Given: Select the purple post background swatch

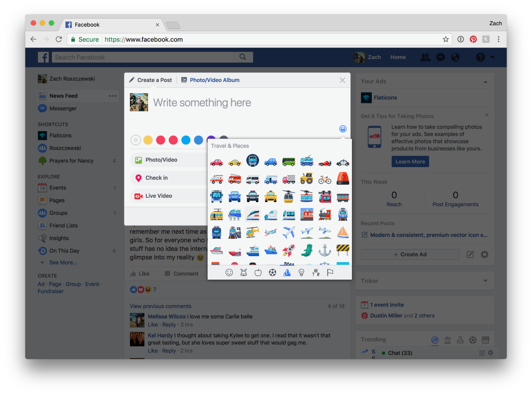Looking at the screenshot, I should (x=211, y=137).
